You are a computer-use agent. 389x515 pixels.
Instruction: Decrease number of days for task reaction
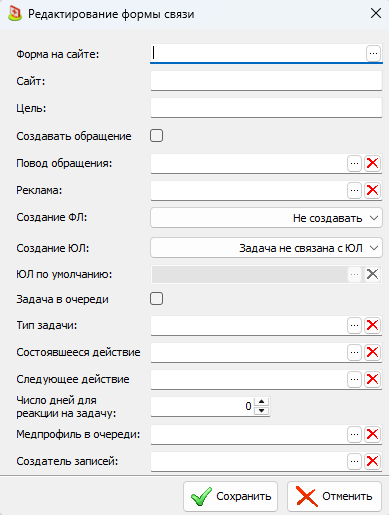[262, 411]
